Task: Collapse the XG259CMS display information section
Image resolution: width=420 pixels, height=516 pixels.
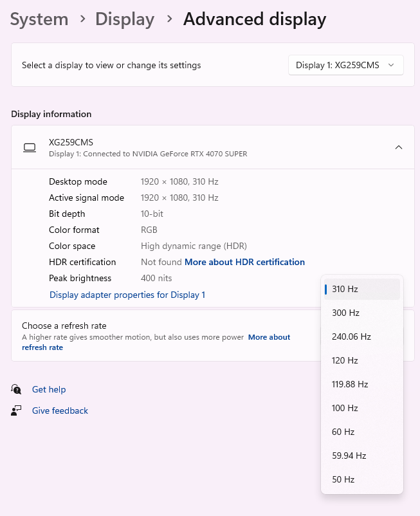Action: point(398,147)
